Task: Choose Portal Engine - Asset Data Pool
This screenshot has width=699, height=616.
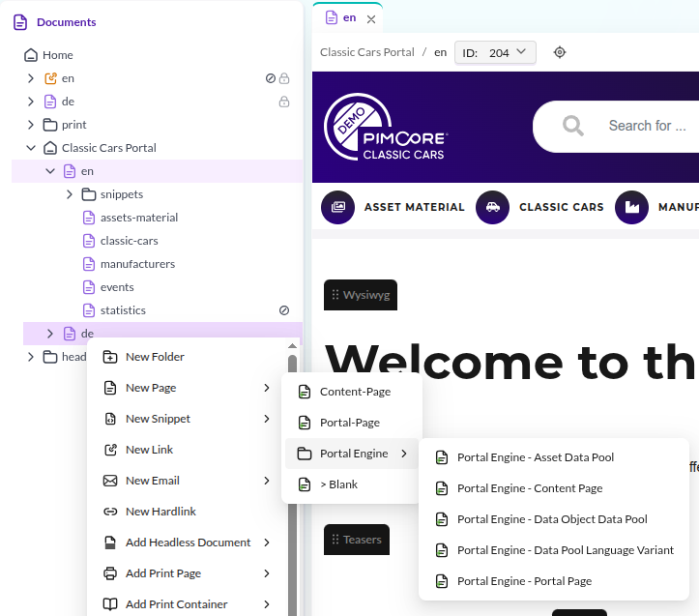Action: [x=554, y=457]
